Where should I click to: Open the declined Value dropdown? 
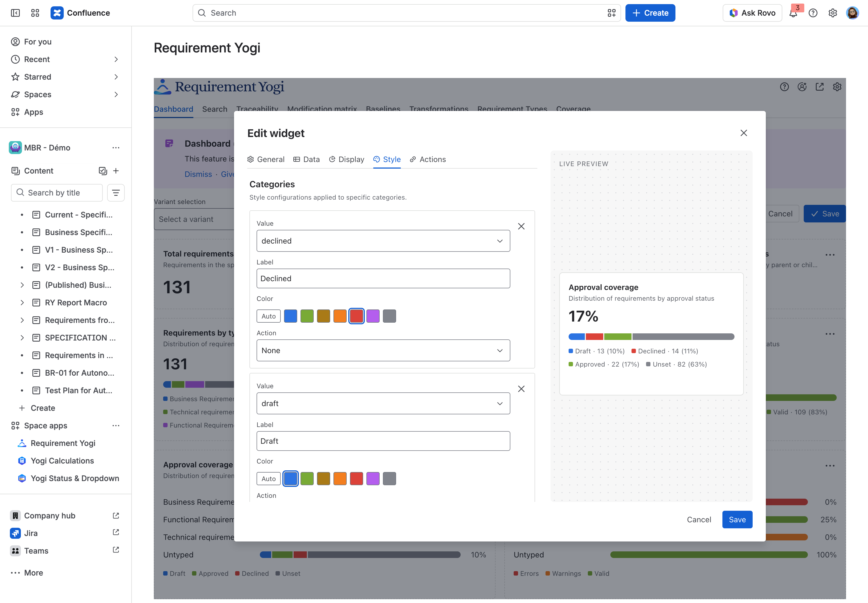[x=383, y=241]
